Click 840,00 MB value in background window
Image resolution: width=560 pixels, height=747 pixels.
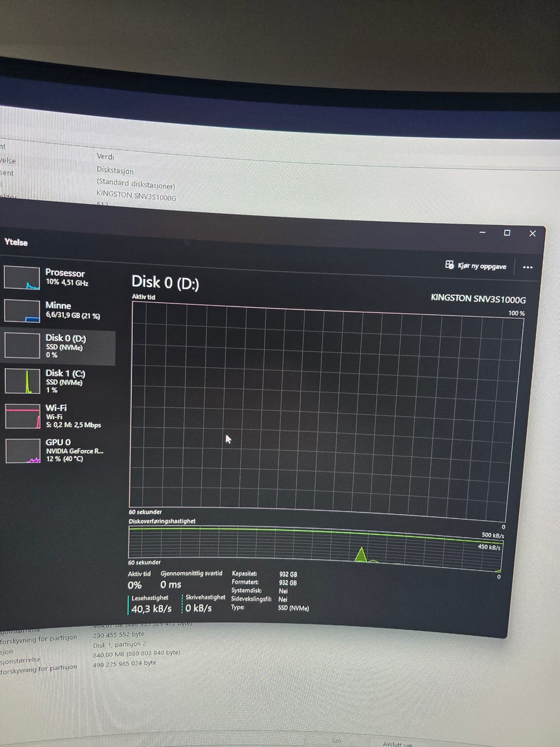click(x=136, y=654)
